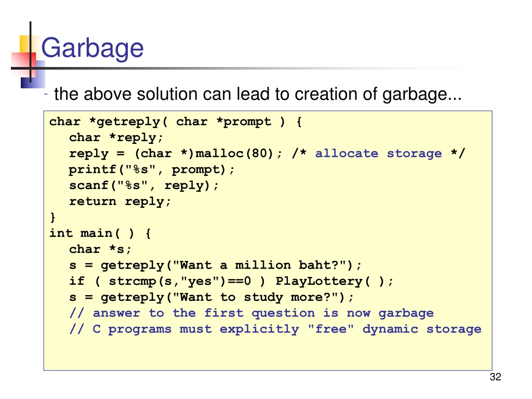The image size is (532, 399).
Task: Click the 'Want a million baht?' string
Action: 260,265
